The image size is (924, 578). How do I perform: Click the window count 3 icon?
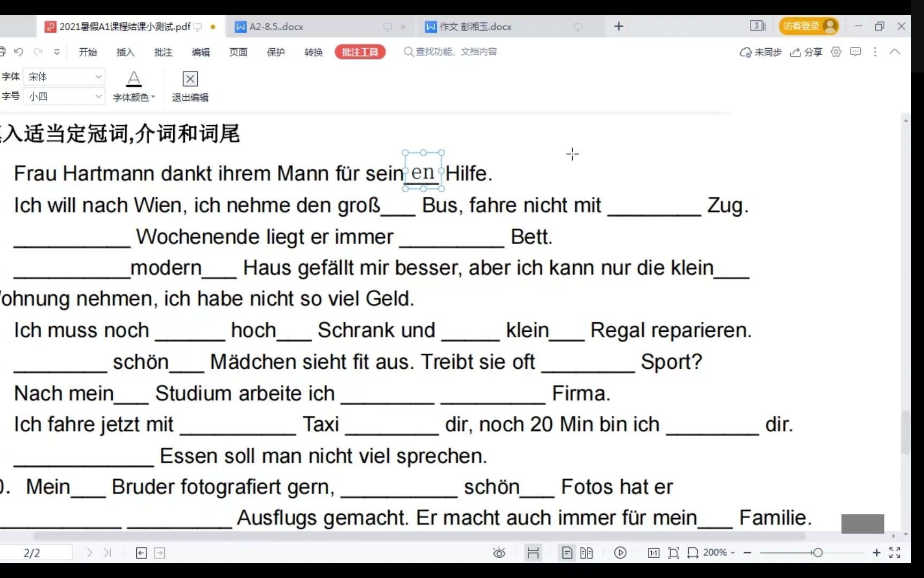click(x=758, y=26)
